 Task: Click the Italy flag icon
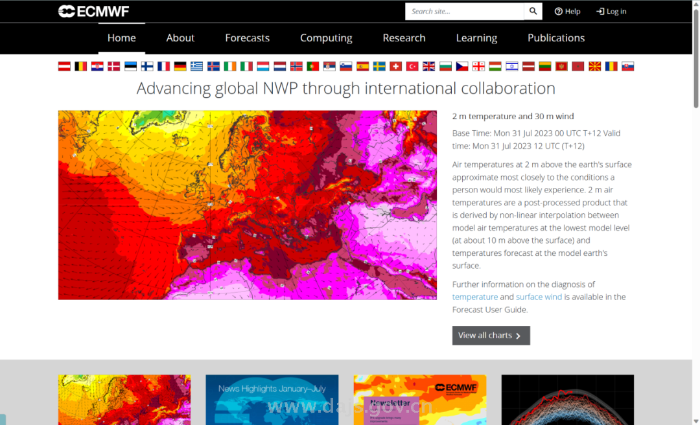point(246,67)
